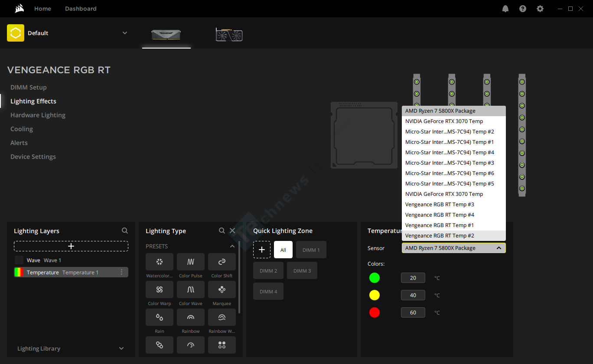Select the Marquee preset icon
Image resolution: width=593 pixels, height=364 pixels.
tap(222, 289)
